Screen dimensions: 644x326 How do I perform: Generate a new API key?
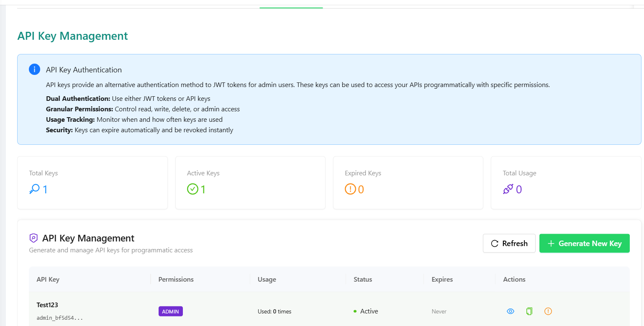pos(585,243)
